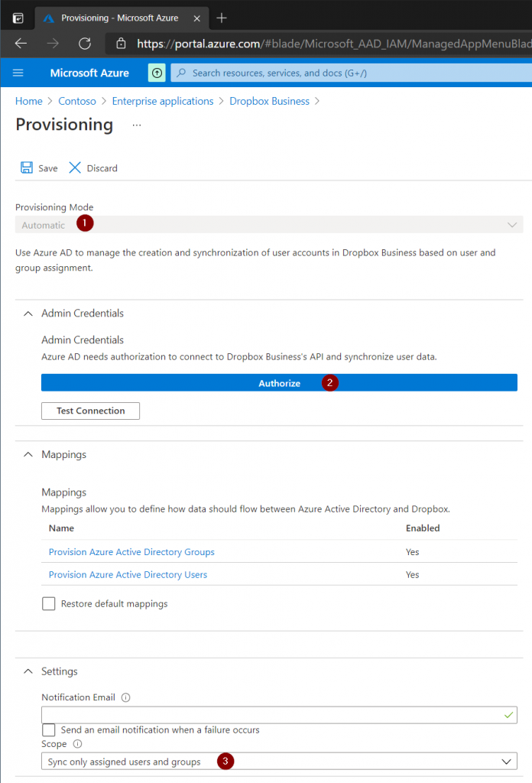Click the Save disk icon
This screenshot has width=532, height=783.
click(27, 167)
